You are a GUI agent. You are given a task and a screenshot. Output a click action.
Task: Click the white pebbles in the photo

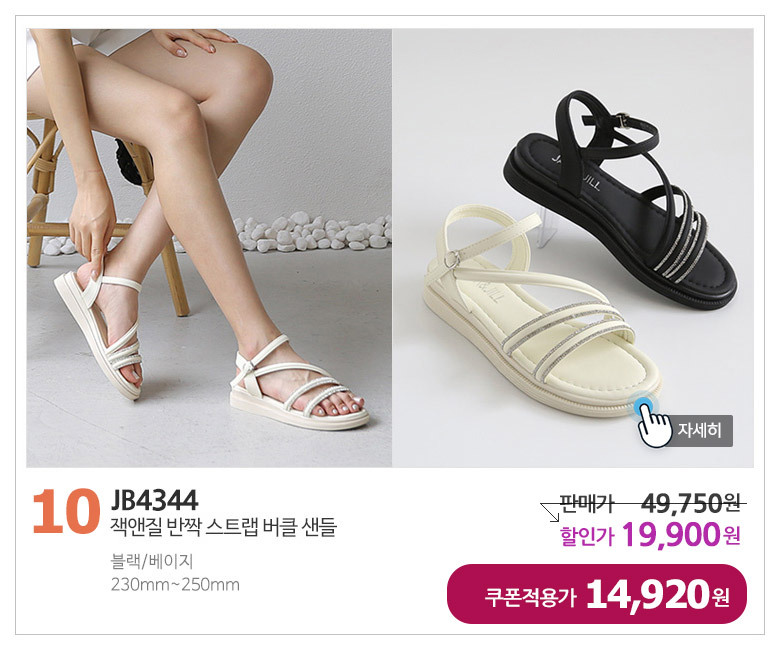(x=311, y=232)
